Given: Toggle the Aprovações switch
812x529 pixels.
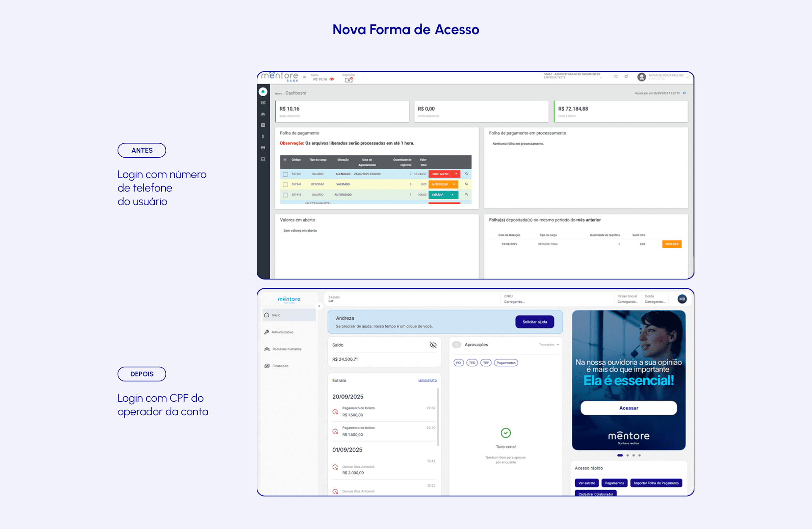Looking at the screenshot, I should tap(457, 345).
